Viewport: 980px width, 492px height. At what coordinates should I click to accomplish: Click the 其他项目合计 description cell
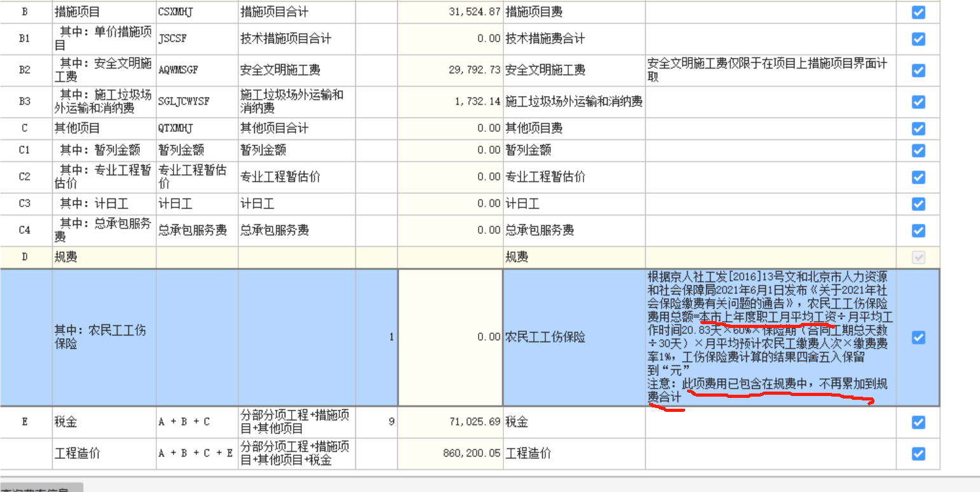point(297,128)
